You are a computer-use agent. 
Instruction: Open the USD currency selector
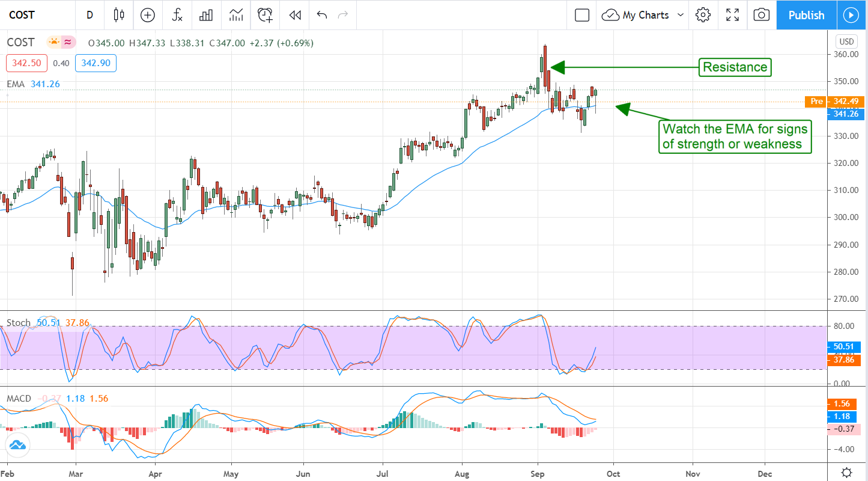pos(846,41)
